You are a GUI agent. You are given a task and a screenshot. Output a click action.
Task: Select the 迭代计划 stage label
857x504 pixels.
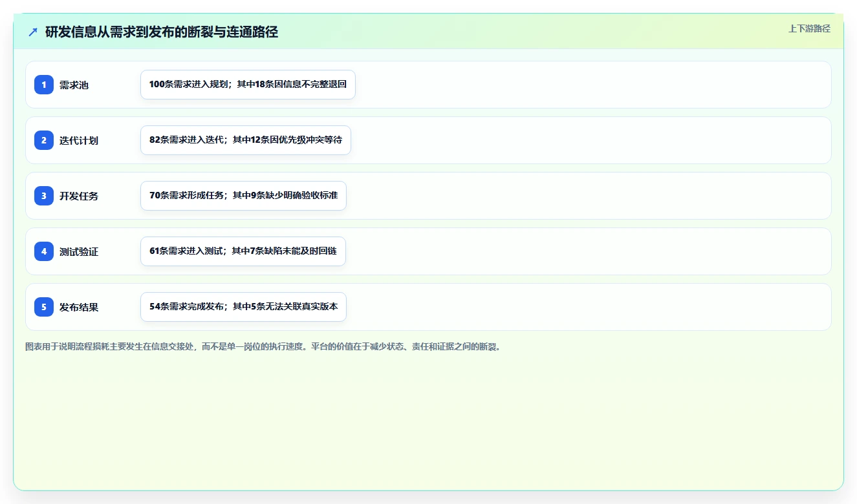click(x=79, y=140)
